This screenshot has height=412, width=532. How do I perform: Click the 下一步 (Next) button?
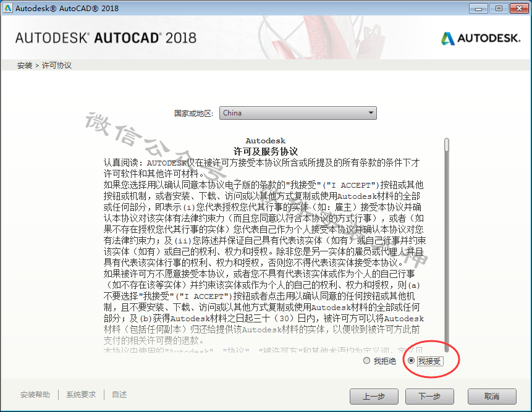point(429,397)
